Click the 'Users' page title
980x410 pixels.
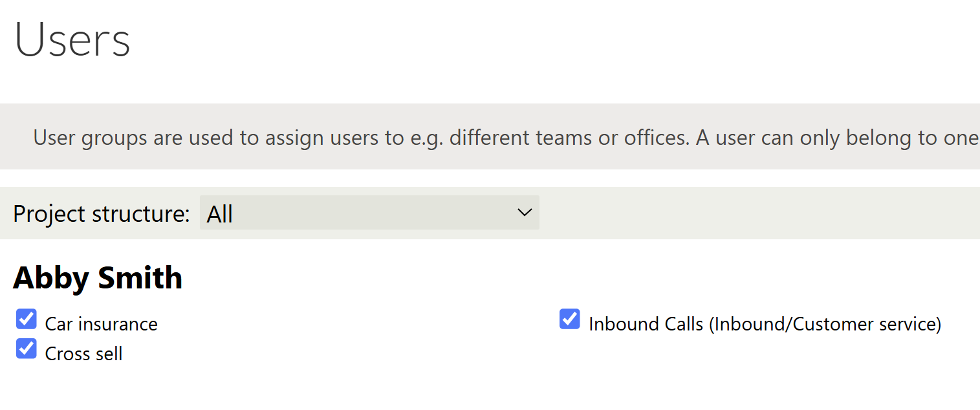coord(72,40)
